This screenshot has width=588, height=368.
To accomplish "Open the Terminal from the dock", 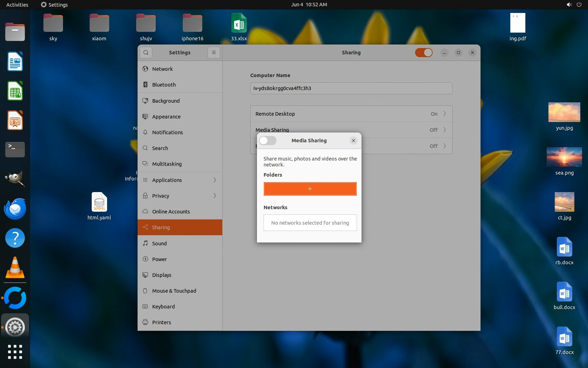I will click(15, 150).
